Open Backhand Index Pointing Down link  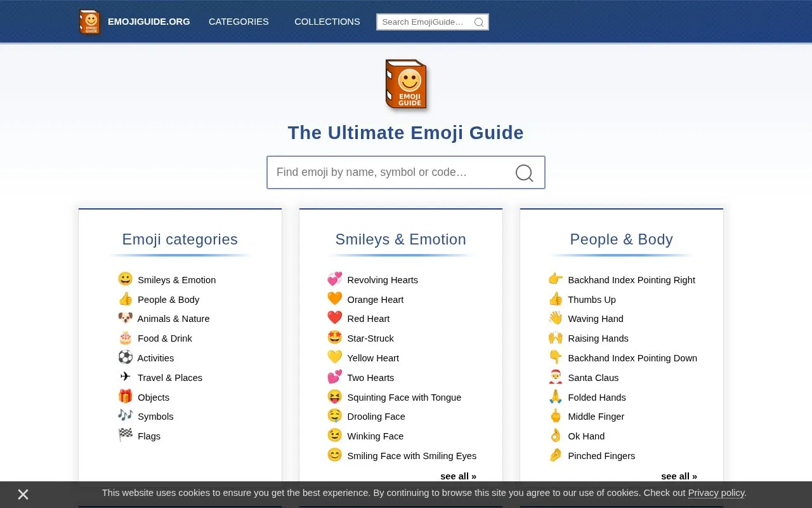click(x=632, y=358)
